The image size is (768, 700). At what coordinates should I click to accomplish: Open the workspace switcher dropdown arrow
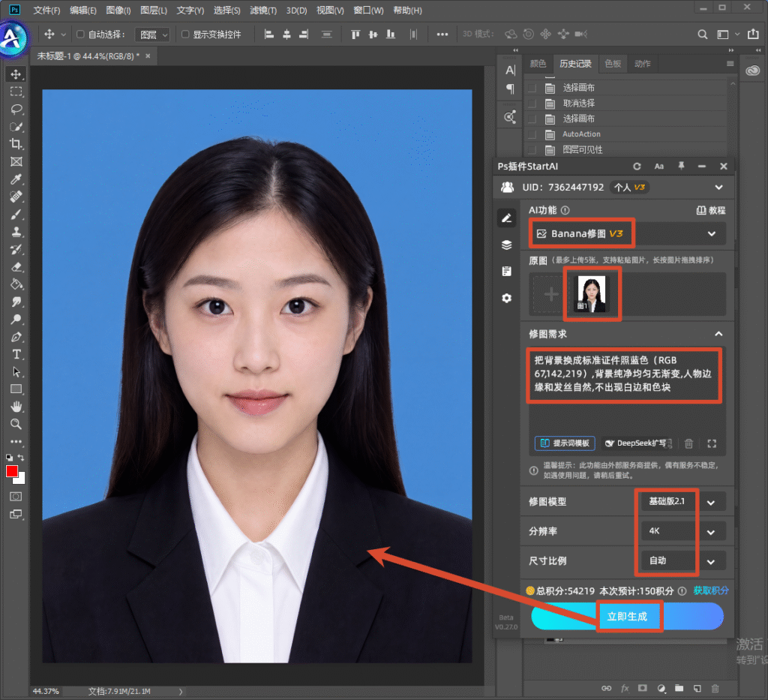[736, 35]
